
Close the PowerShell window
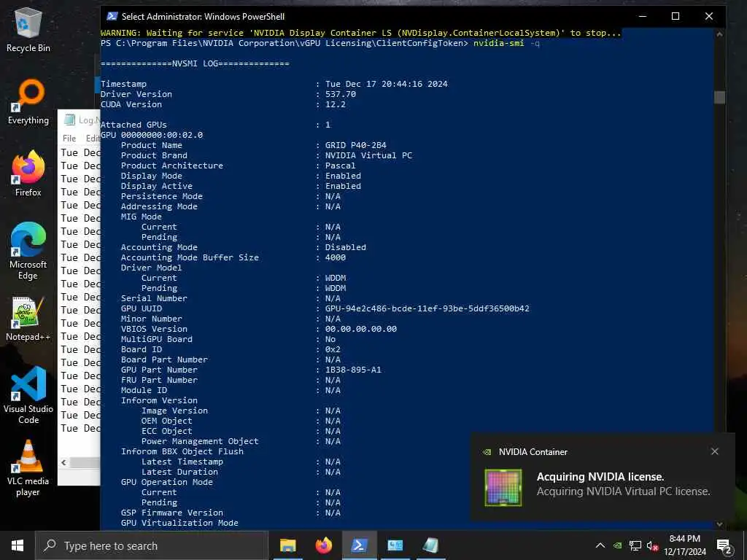tap(709, 16)
